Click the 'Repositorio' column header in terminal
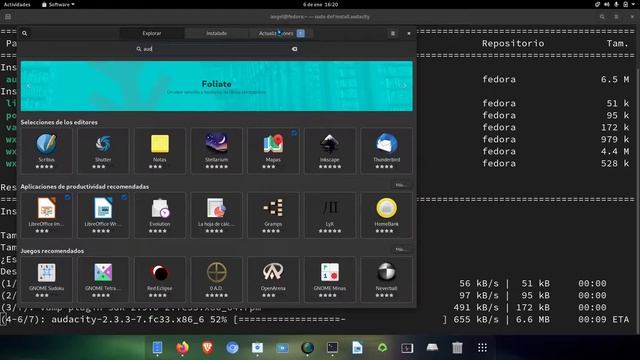Viewport: 640px width, 360px height. point(513,43)
